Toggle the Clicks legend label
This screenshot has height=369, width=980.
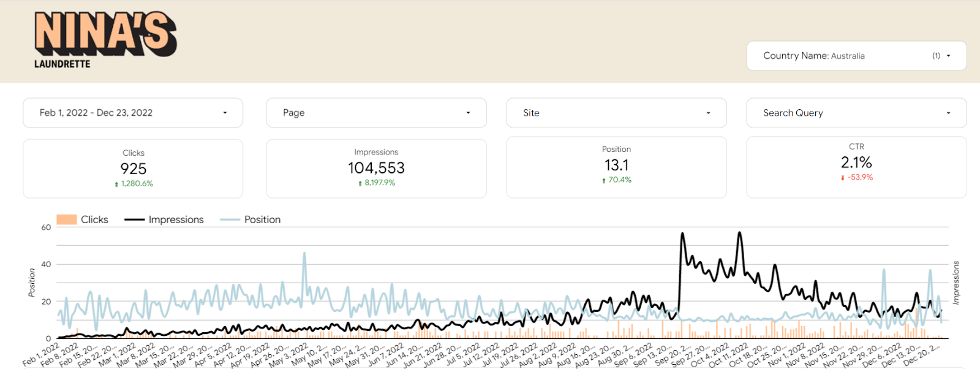tap(94, 219)
